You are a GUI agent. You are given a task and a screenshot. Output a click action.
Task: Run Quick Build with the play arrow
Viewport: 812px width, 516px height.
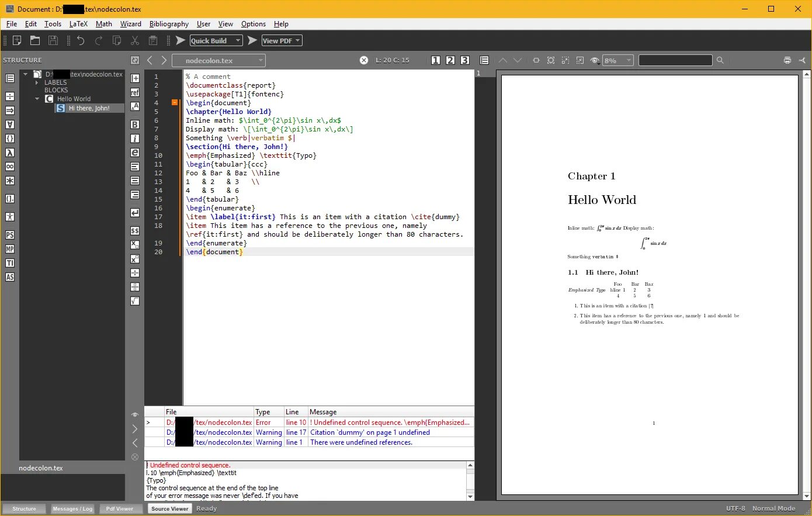[181, 40]
